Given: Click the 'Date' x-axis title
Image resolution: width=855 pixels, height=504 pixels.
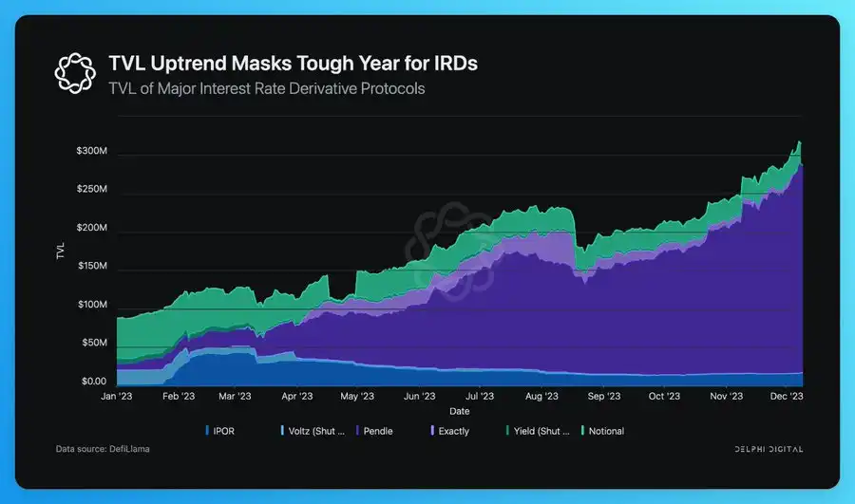Looking at the screenshot, I should [459, 411].
